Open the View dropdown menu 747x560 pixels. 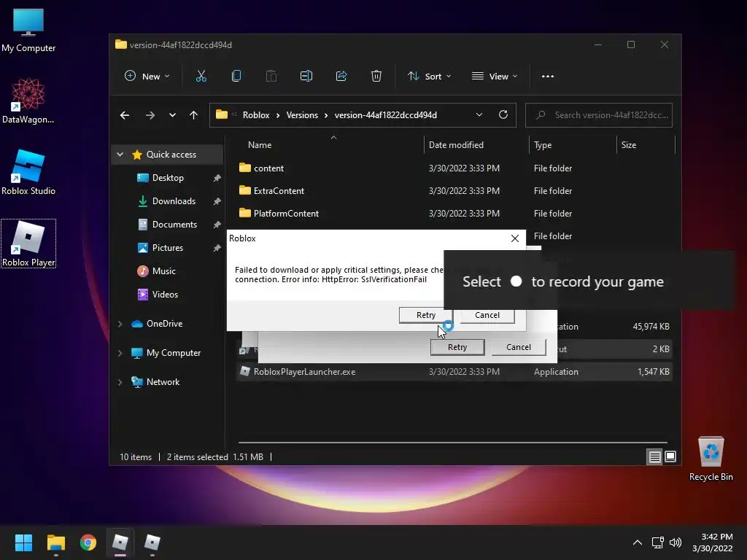click(495, 76)
